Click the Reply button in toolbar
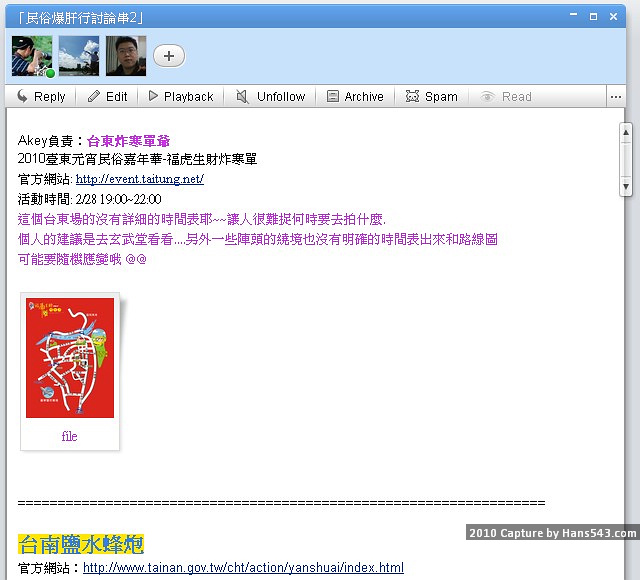640x580 pixels. coord(41,97)
